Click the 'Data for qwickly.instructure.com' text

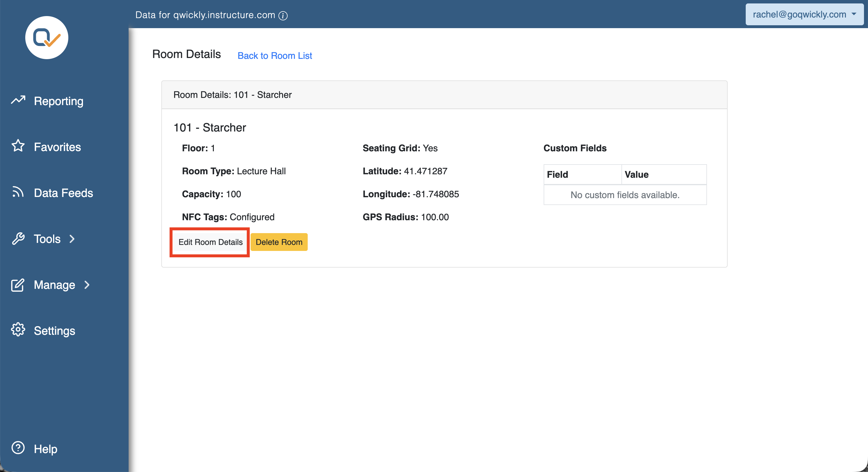click(x=205, y=15)
